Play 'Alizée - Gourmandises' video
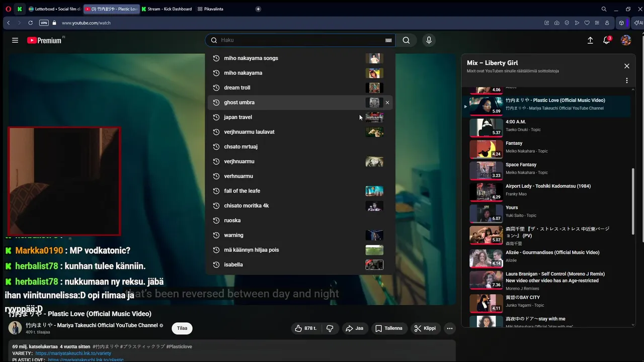This screenshot has width=644, height=362. tap(547, 258)
